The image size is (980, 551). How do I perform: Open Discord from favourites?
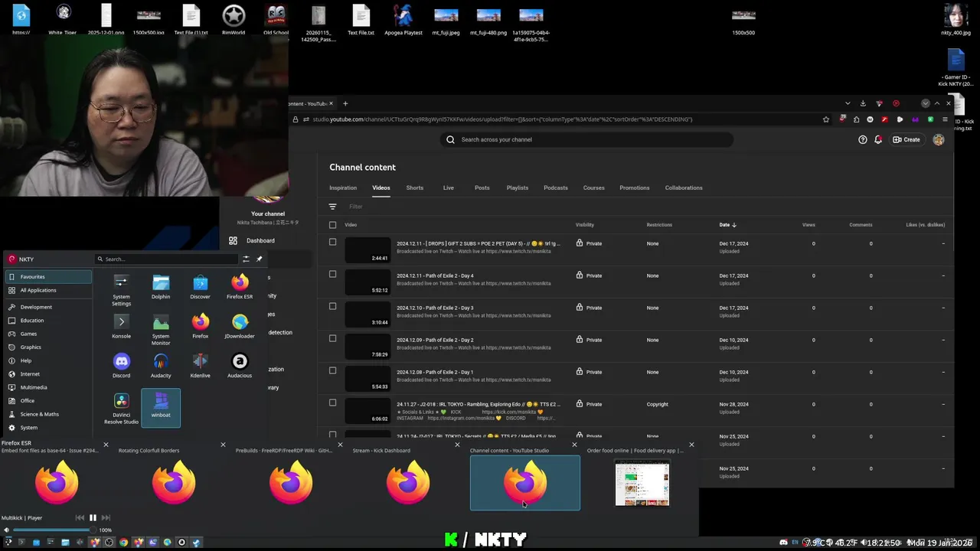click(121, 366)
